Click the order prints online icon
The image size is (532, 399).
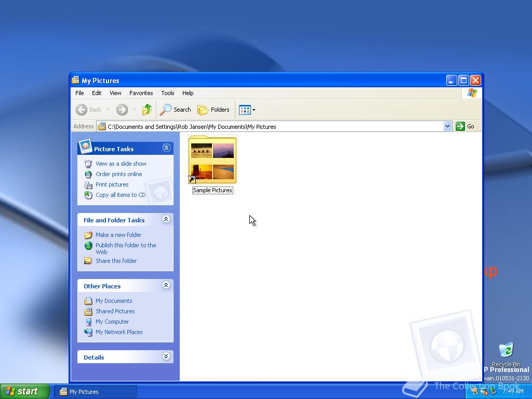coord(88,175)
